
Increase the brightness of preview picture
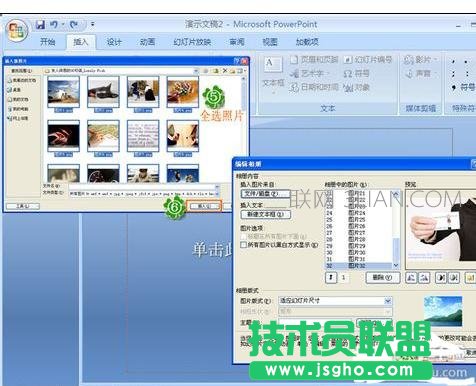(470, 278)
